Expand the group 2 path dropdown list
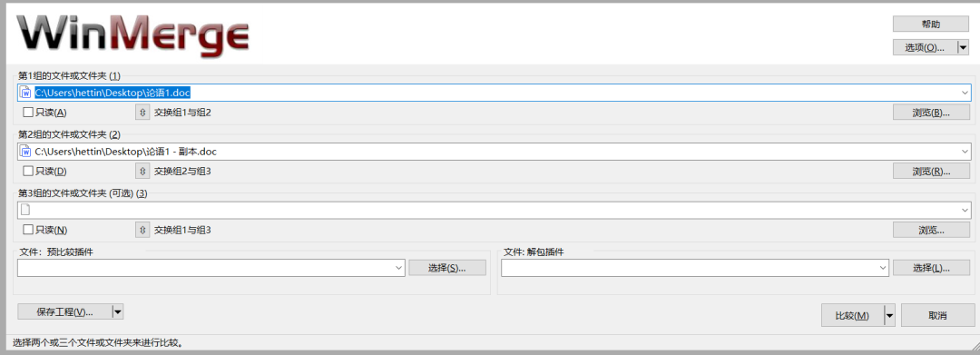Image resolution: width=980 pixels, height=355 pixels. 965,152
